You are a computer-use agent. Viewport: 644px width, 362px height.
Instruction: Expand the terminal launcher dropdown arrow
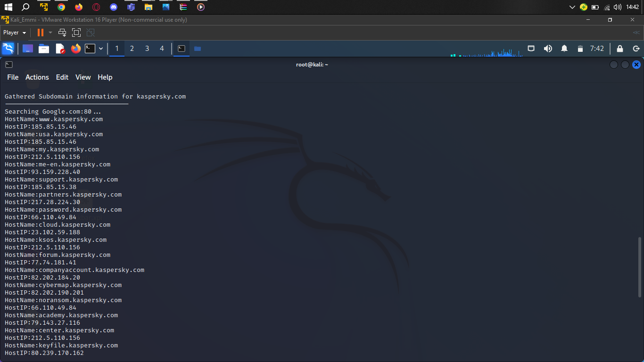click(101, 49)
